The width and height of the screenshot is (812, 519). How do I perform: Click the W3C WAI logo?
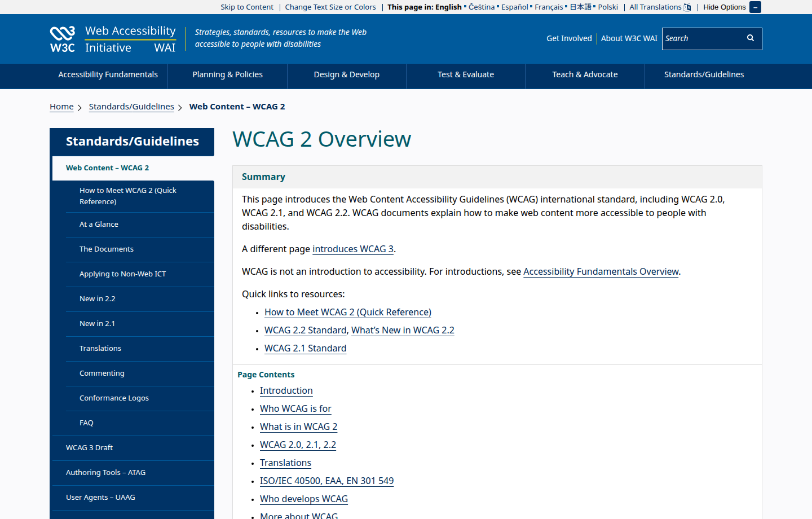pyautogui.click(x=113, y=39)
